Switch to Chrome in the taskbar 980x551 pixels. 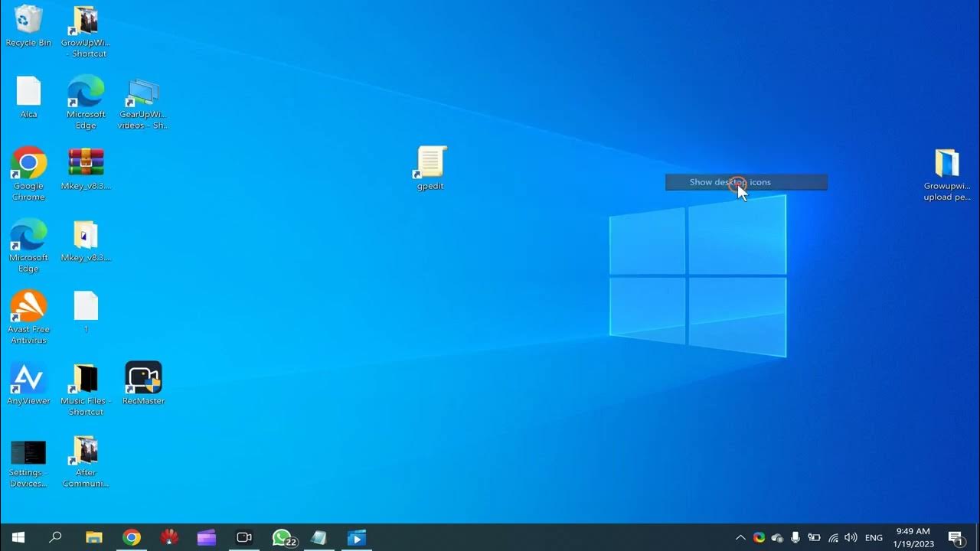coord(132,537)
